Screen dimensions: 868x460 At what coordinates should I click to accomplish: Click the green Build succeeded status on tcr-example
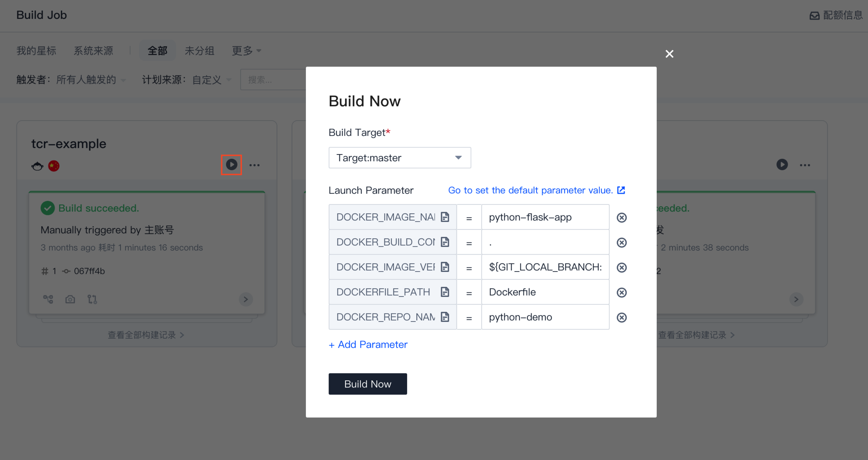coord(89,208)
